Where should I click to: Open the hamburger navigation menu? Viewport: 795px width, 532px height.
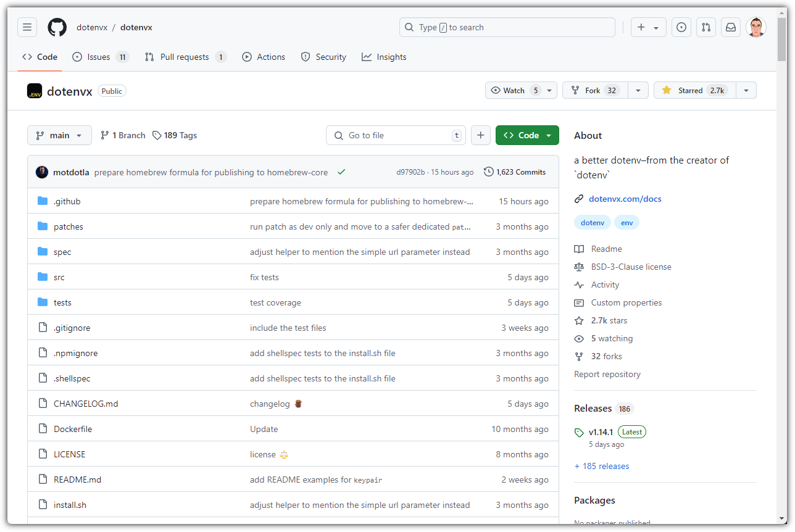[x=27, y=27]
